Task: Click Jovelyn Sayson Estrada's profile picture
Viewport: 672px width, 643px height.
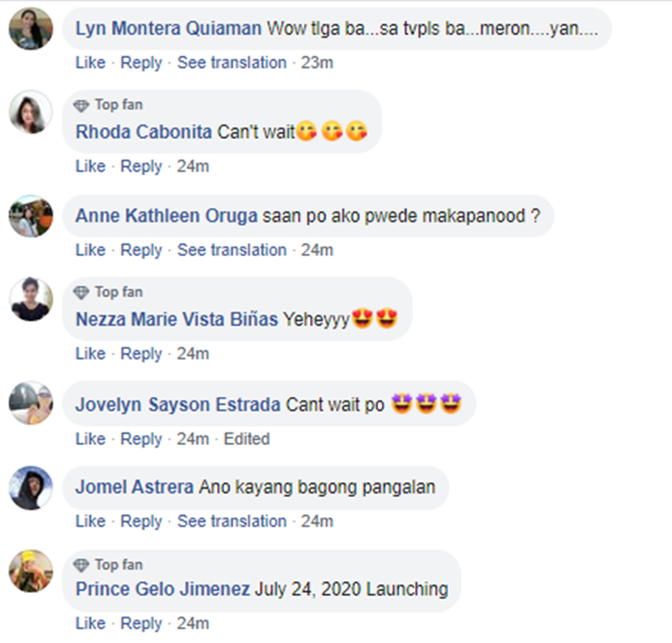Action: pyautogui.click(x=30, y=403)
